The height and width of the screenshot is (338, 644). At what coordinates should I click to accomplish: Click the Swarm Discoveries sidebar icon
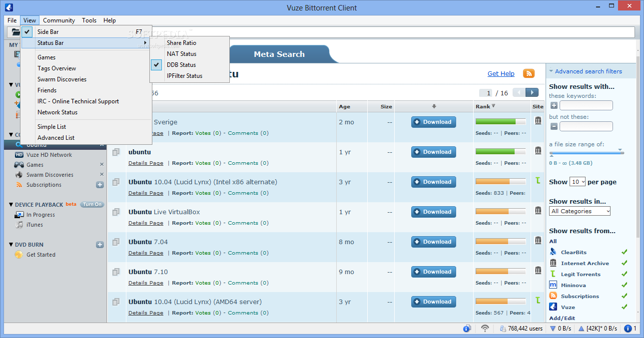[19, 175]
